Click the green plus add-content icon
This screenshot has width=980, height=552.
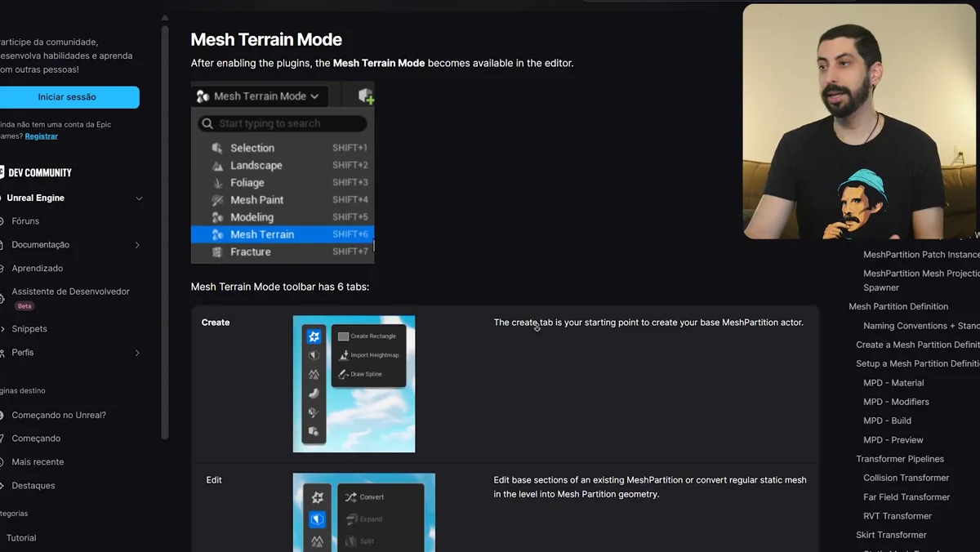click(x=366, y=96)
